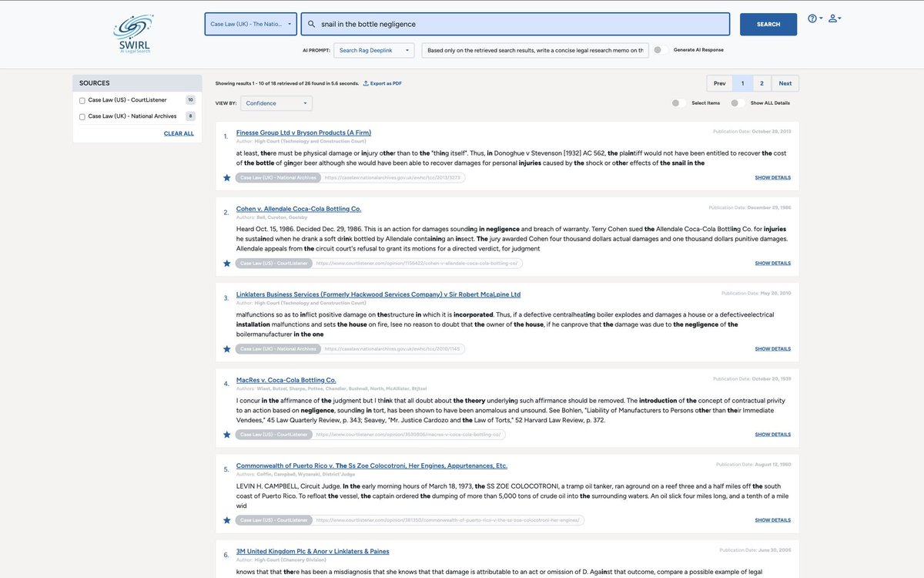Show details for Finesse Group result
This screenshot has height=578, width=924.
[x=772, y=177]
